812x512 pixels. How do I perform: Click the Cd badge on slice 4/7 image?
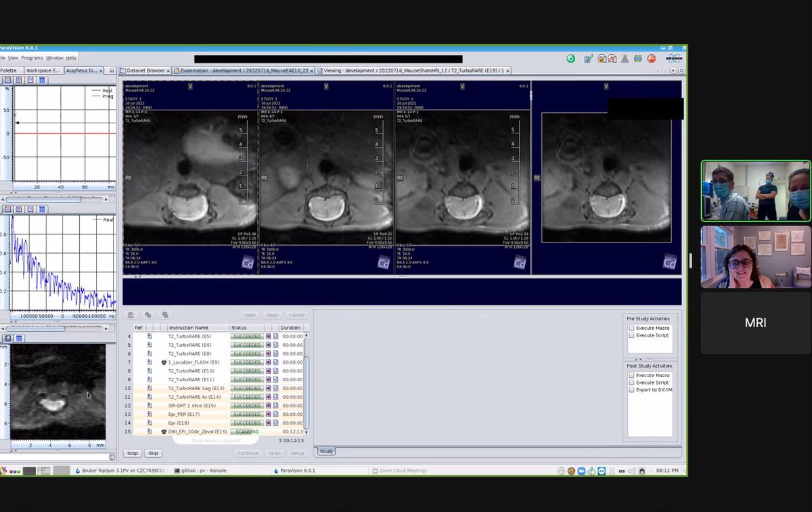coord(384,263)
